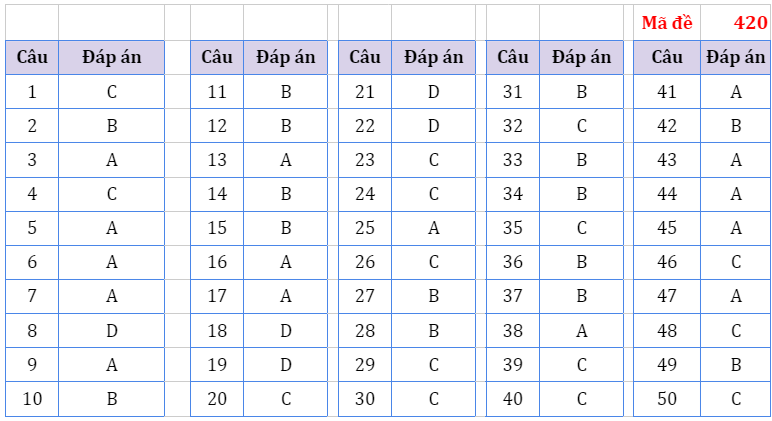Click the question number 21 cell
The height and width of the screenshot is (421, 772).
tap(365, 92)
